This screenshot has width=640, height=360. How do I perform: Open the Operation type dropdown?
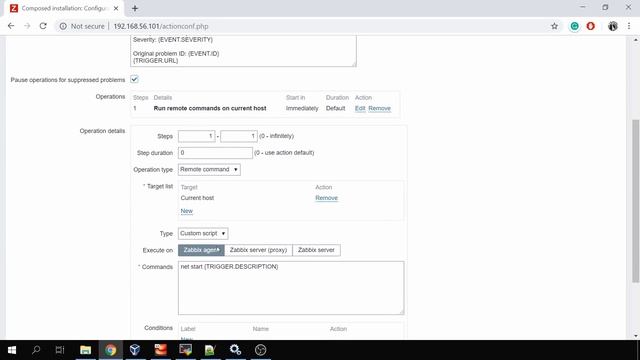(x=209, y=169)
